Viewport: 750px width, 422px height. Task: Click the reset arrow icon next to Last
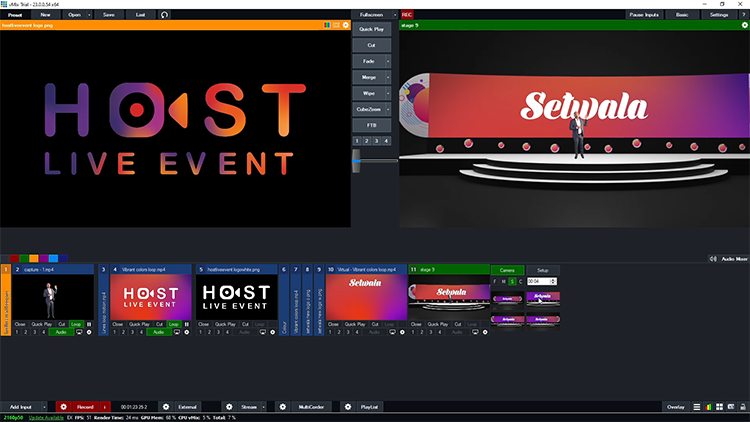(x=164, y=15)
